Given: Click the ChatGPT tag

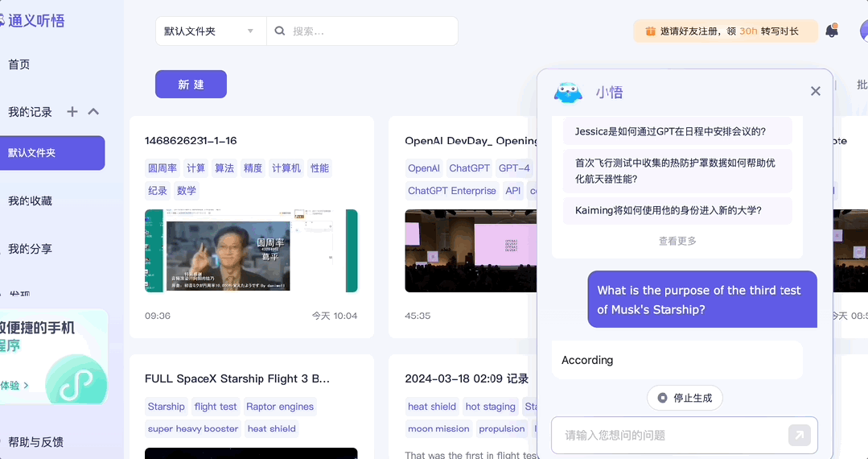Looking at the screenshot, I should (x=470, y=168).
